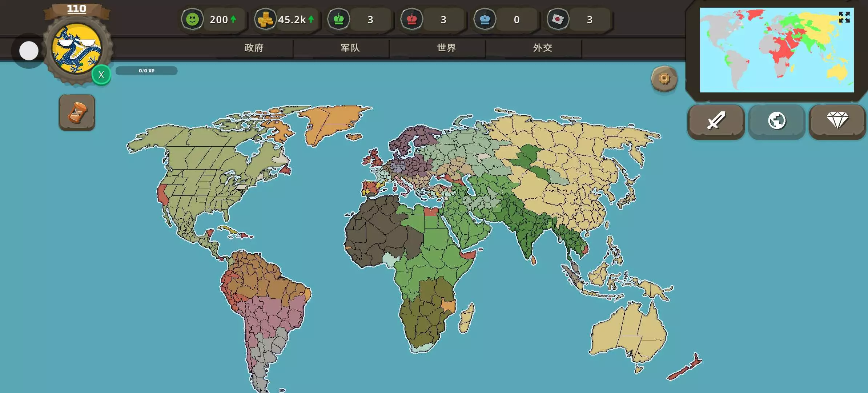Click the dragon flag country emblem
The image size is (868, 393).
pos(76,48)
